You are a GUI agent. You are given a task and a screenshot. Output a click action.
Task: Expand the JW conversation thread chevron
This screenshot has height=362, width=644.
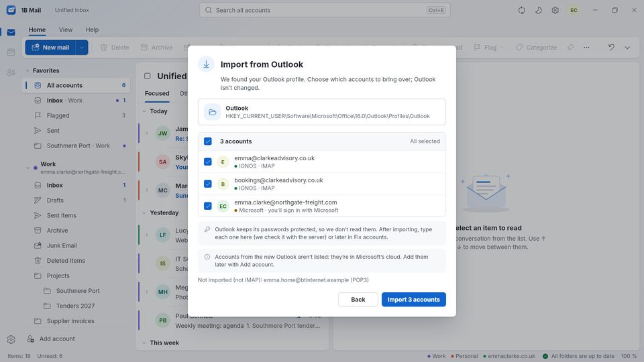(147, 133)
